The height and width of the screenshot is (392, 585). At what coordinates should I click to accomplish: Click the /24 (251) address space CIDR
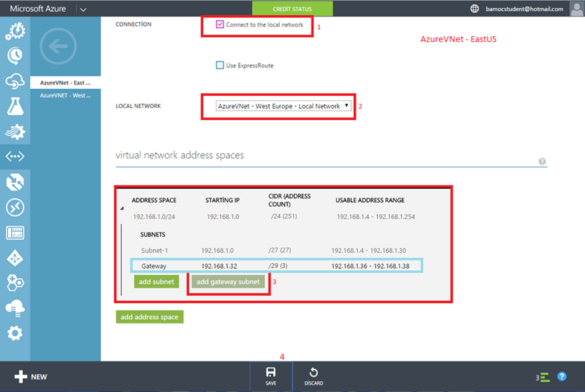[x=284, y=216]
